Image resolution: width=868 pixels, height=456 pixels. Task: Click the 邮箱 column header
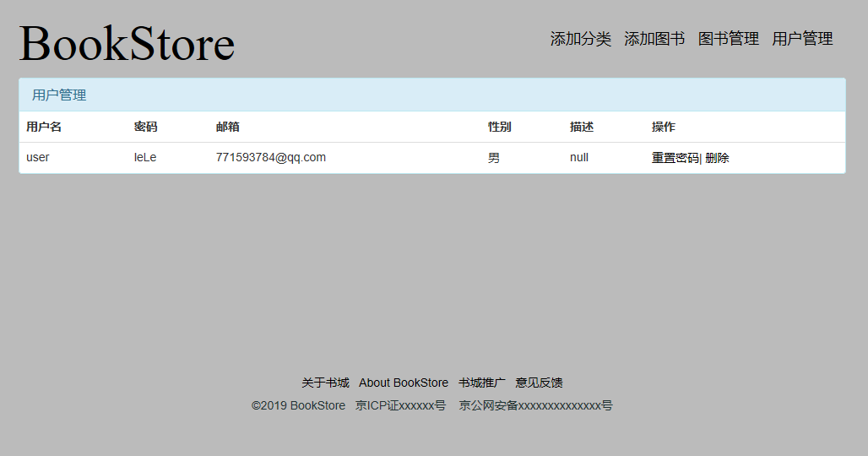click(x=227, y=127)
